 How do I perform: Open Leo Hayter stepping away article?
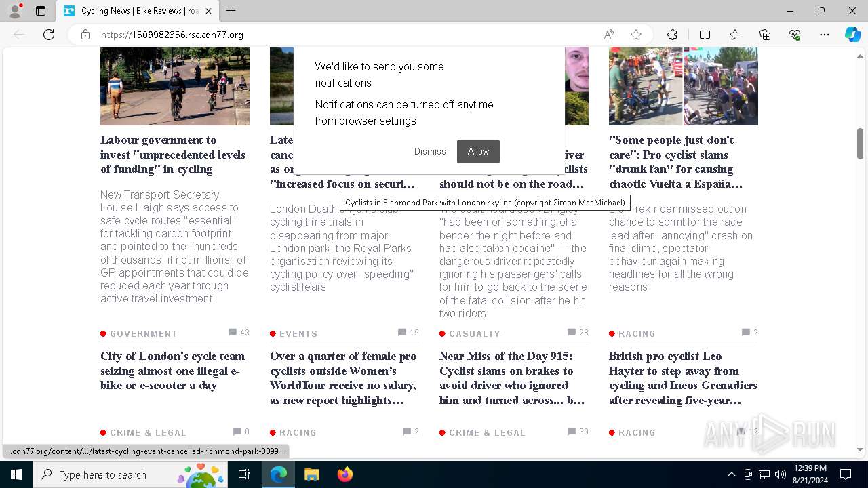point(683,378)
